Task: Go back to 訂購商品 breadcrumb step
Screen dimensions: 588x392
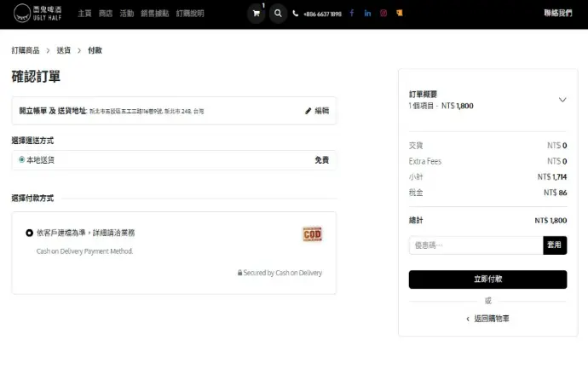Action: coord(26,51)
